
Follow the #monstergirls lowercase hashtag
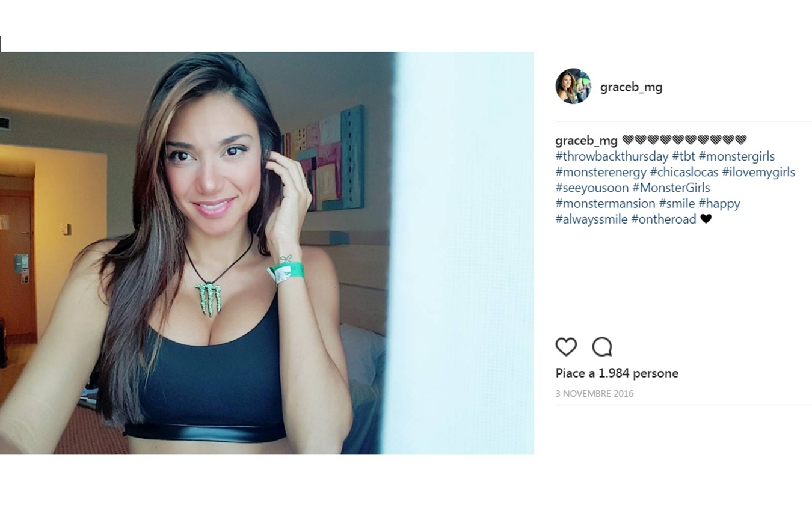pyautogui.click(x=736, y=156)
